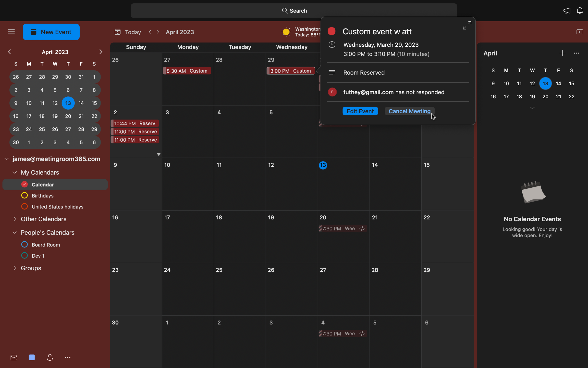The height and width of the screenshot is (368, 588).
Task: Click the chat/message icon in toolbar
Action: tap(567, 10)
